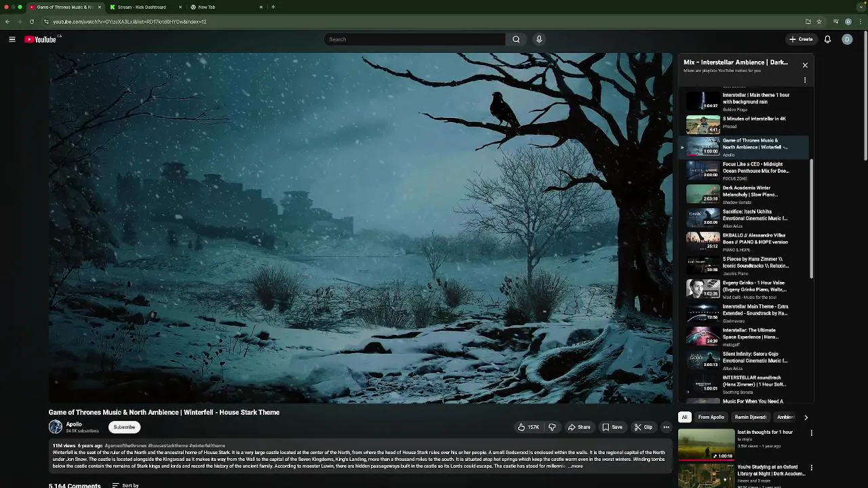Switch to Stream - Kick Dashboard tab
Screen dimensions: 868x488
point(145,7)
